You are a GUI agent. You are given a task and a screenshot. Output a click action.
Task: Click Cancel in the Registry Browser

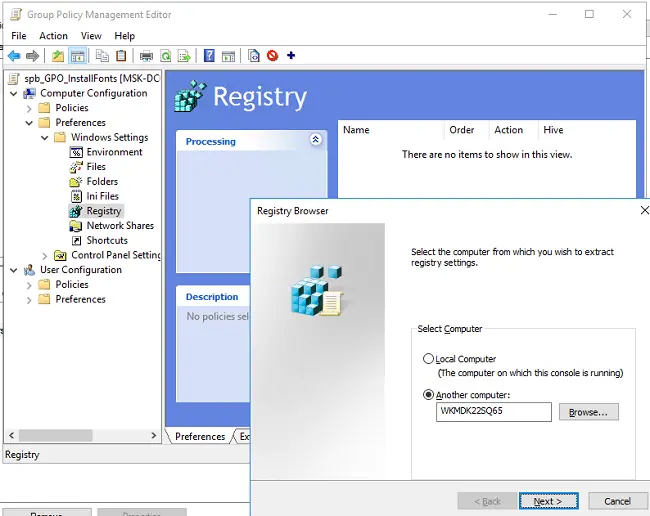click(x=617, y=501)
